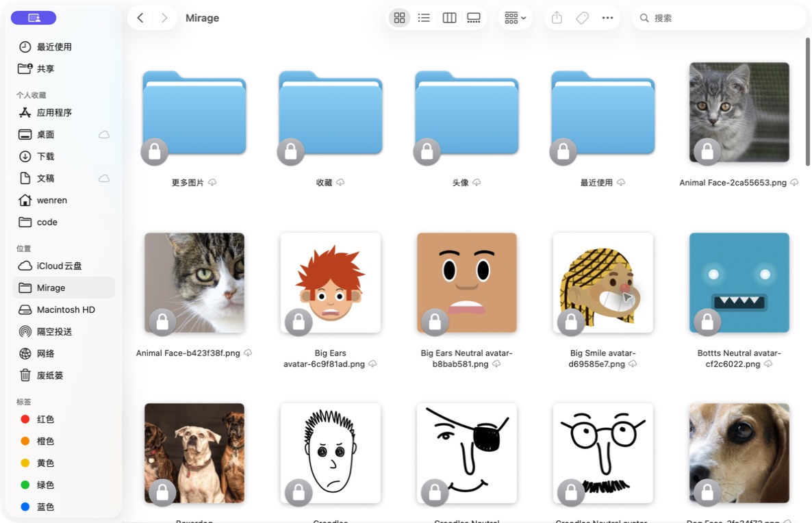This screenshot has height=523, width=812.
Task: Click cloud icon beside Animal Face-b423f38f.png
Action: click(x=248, y=353)
